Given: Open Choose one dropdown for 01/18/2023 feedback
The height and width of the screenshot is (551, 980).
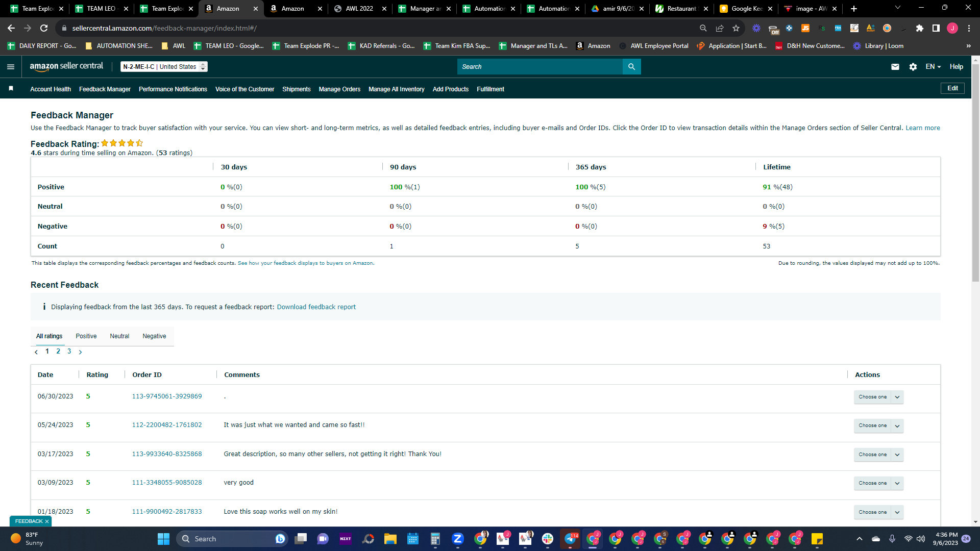Looking at the screenshot, I should point(878,512).
